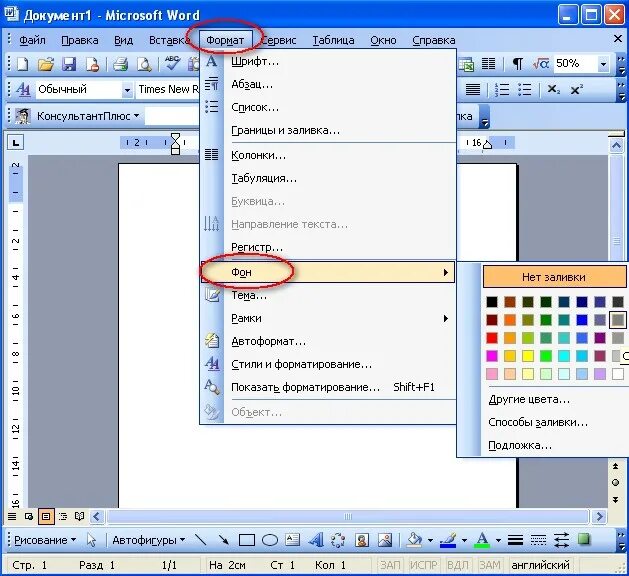The width and height of the screenshot is (629, 576).
Task: Click the tab stop type selector
Action: [16, 142]
